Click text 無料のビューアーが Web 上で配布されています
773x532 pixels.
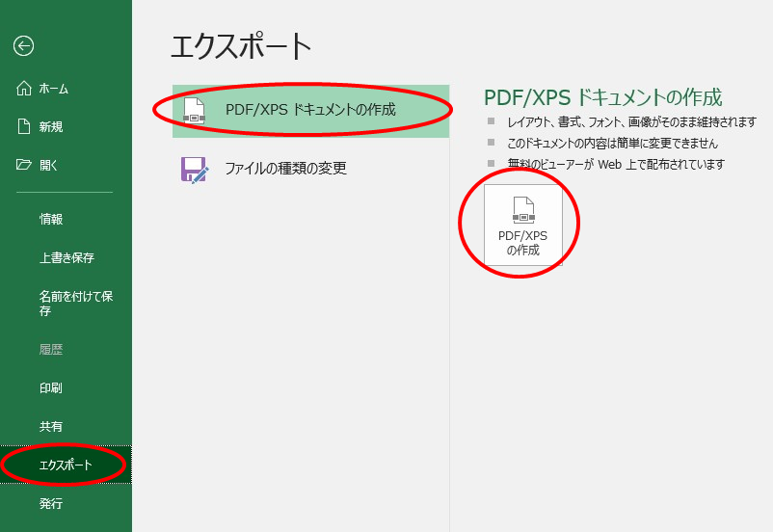[616, 164]
